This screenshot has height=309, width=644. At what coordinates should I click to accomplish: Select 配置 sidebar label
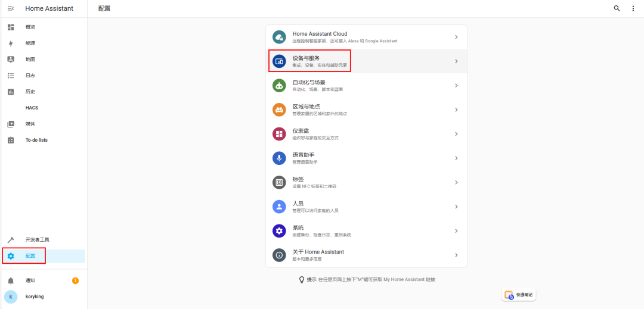pyautogui.click(x=30, y=256)
